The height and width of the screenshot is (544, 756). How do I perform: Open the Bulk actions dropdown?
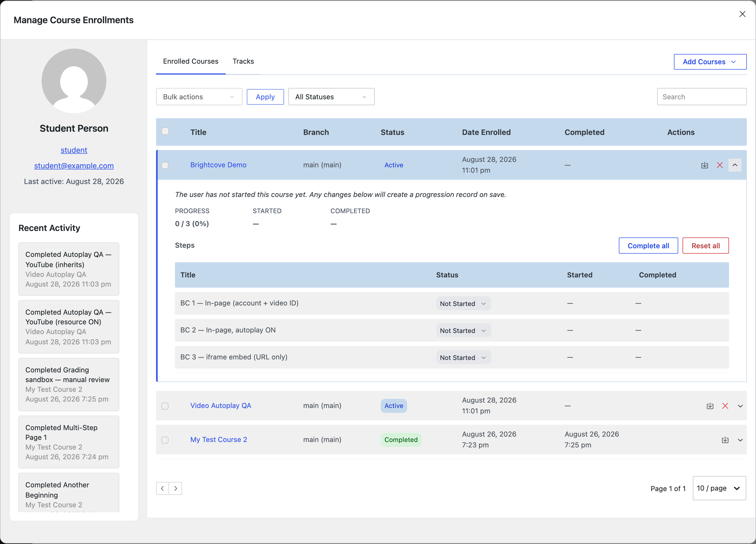click(x=199, y=97)
